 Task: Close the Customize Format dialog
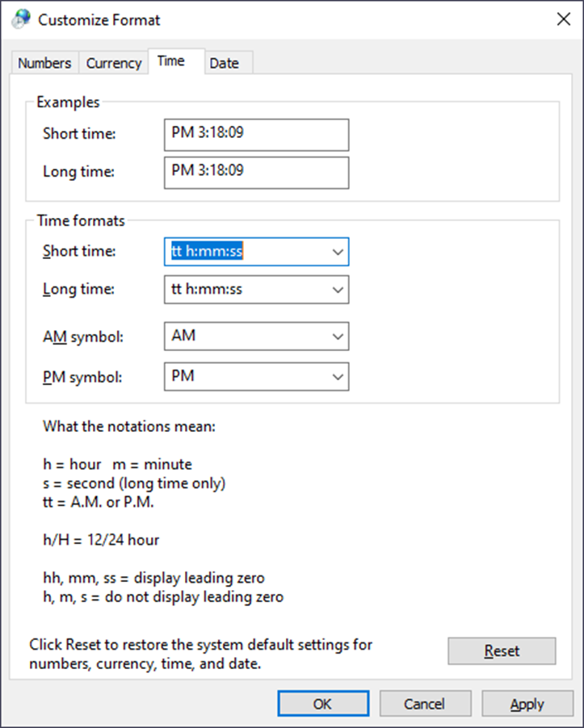pos(563,19)
